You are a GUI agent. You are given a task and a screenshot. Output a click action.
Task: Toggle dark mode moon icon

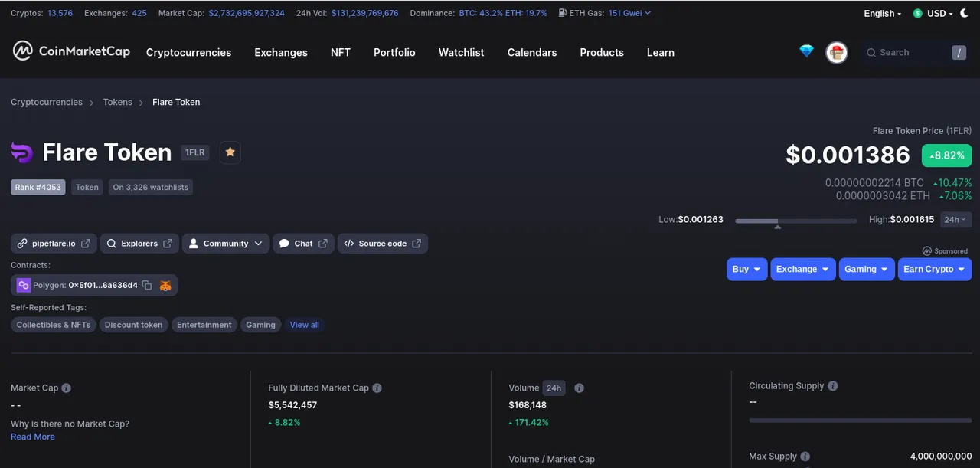click(x=963, y=13)
